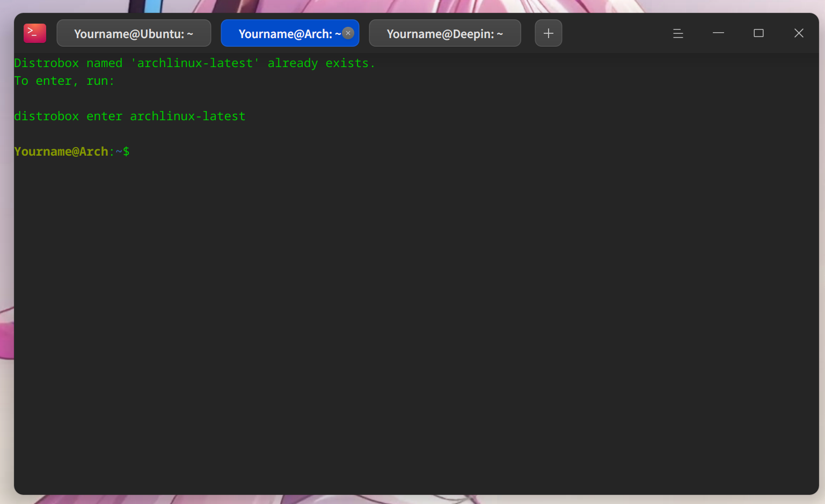825x504 pixels.
Task: Close the terminal window
Action: click(799, 33)
